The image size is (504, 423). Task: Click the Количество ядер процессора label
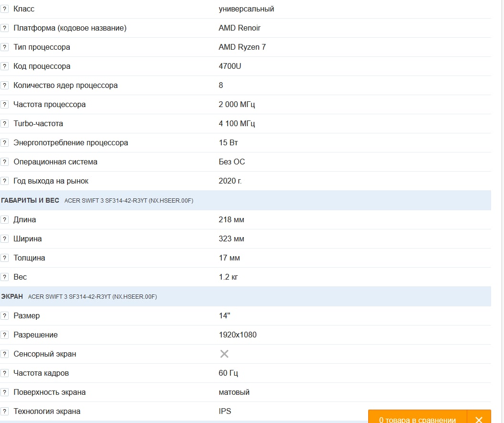tap(66, 86)
